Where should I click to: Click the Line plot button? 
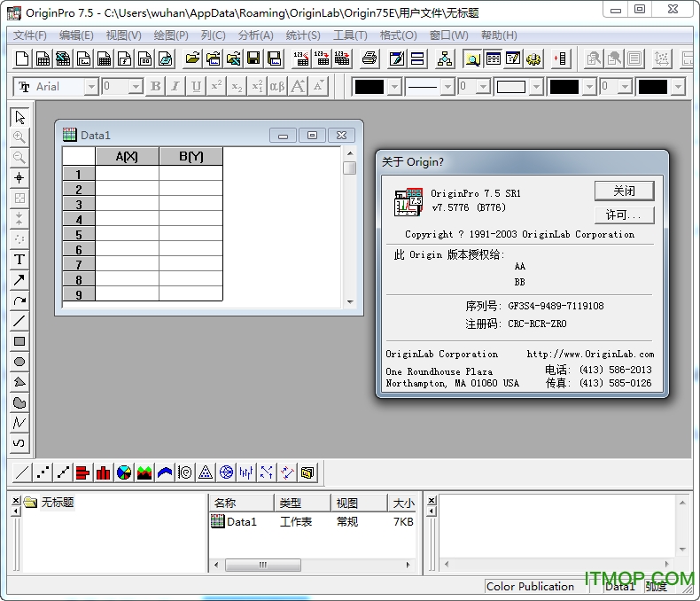pos(22,472)
